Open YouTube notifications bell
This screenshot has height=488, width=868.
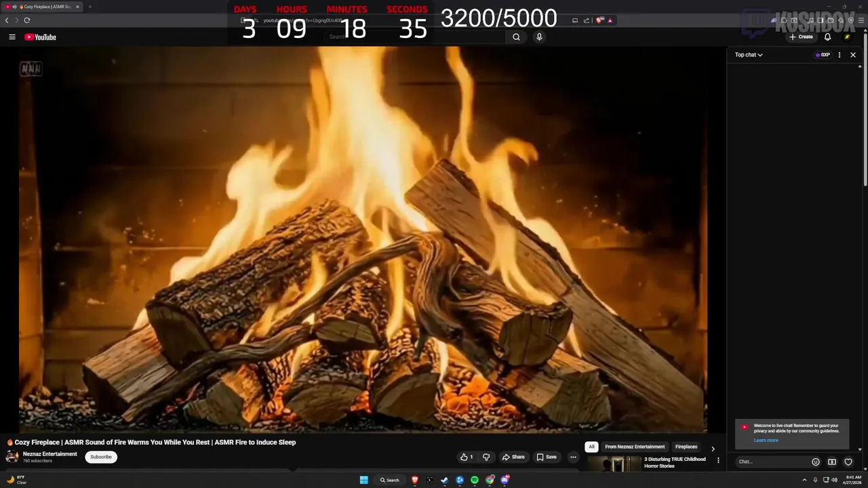827,37
